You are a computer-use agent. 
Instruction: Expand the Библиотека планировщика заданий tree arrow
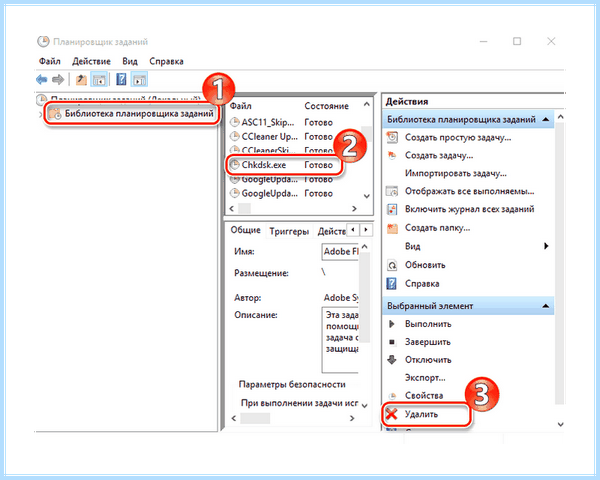[40, 114]
